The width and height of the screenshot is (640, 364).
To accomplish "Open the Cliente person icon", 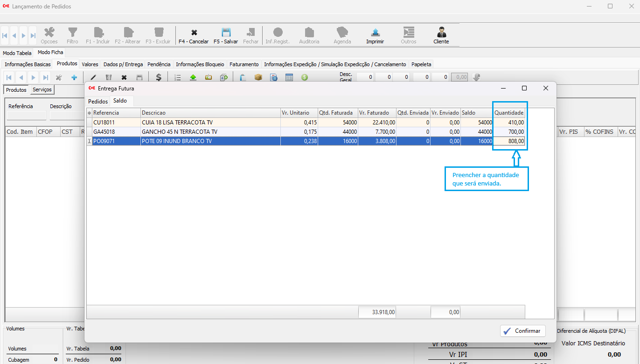I will (x=441, y=33).
